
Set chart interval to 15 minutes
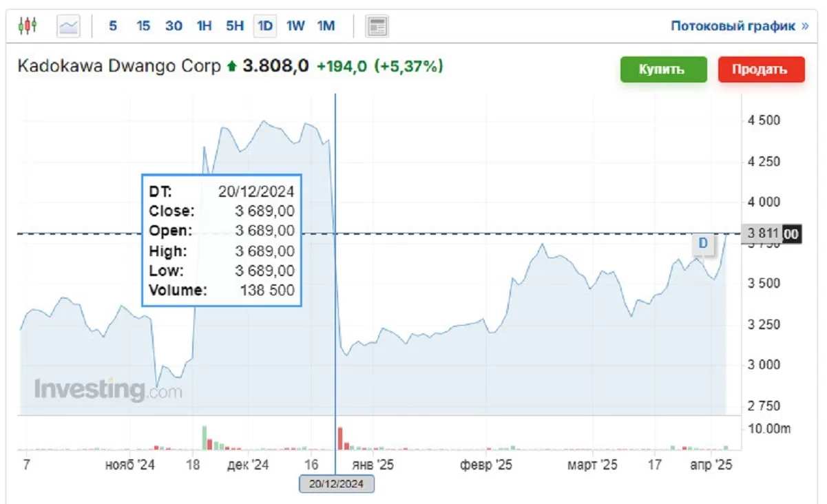click(143, 26)
